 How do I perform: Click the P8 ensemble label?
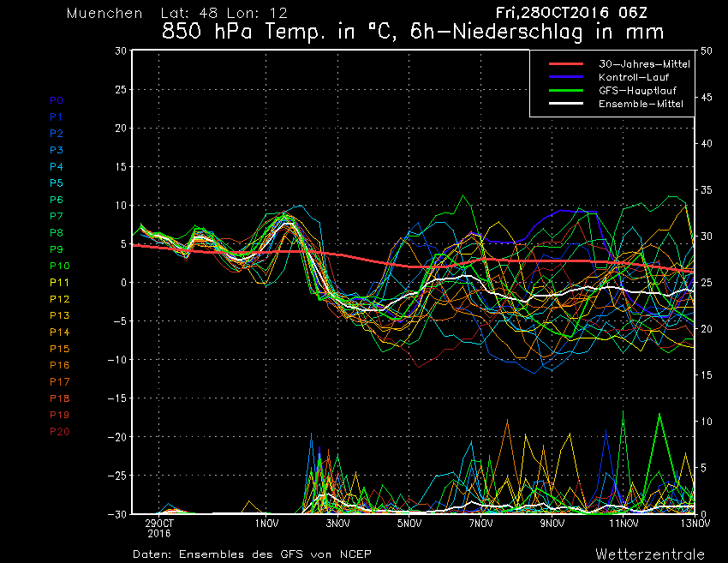pos(57,233)
